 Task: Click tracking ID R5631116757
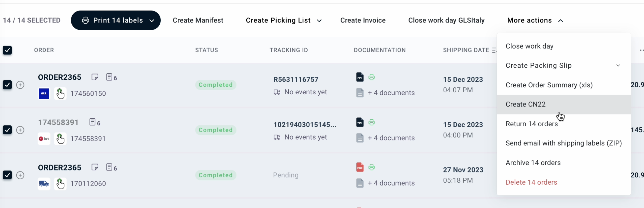[x=296, y=80]
